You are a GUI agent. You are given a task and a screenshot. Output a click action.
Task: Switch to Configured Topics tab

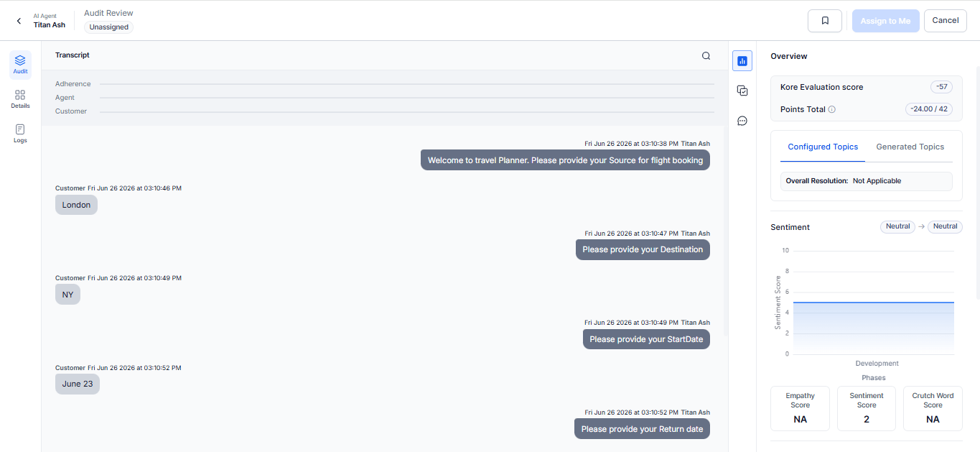[x=823, y=147]
